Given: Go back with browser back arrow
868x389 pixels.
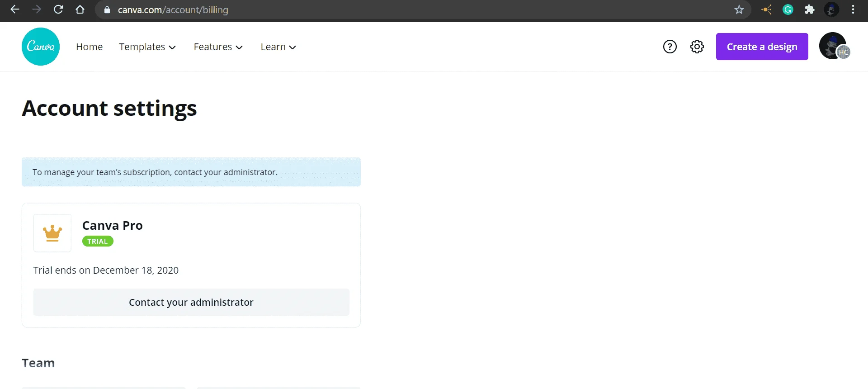Looking at the screenshot, I should coord(15,9).
